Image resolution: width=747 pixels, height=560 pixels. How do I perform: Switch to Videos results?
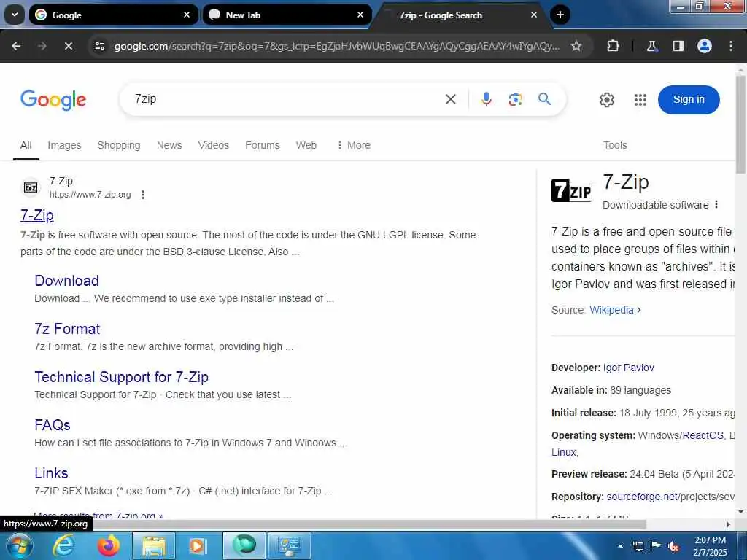point(214,145)
